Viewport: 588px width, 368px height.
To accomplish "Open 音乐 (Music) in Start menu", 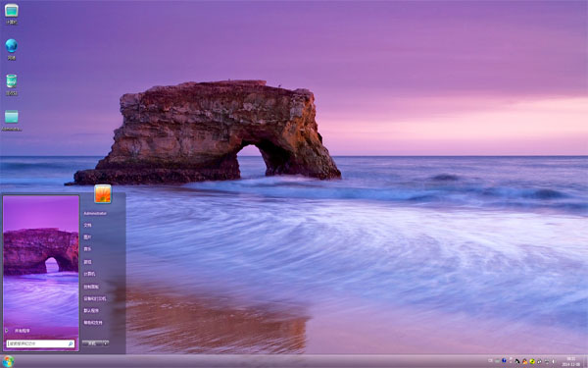I will click(87, 249).
